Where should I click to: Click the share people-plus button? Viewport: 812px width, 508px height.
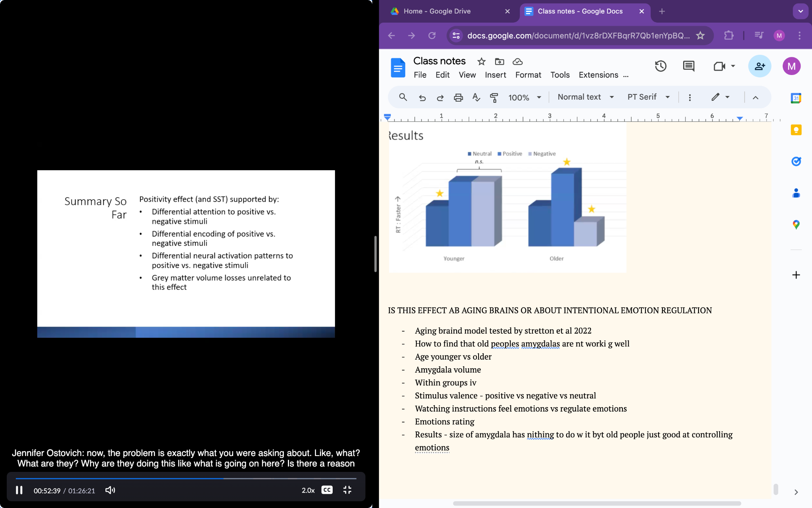[759, 66]
